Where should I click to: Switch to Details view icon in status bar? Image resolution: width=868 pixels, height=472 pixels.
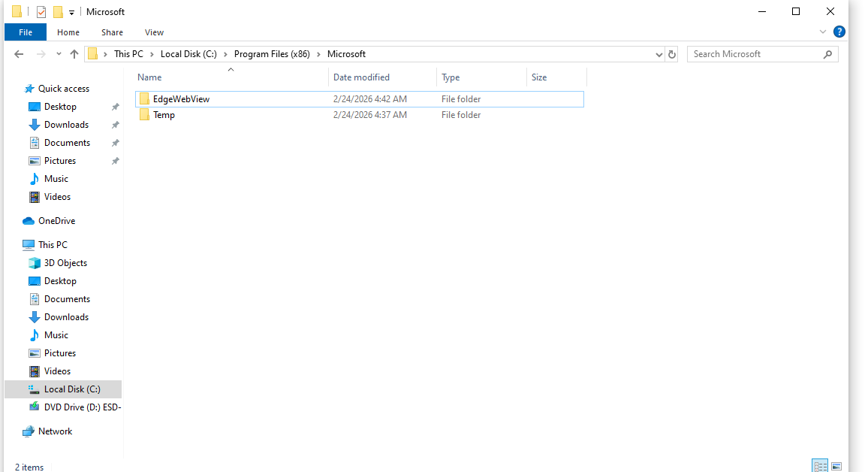click(820, 466)
